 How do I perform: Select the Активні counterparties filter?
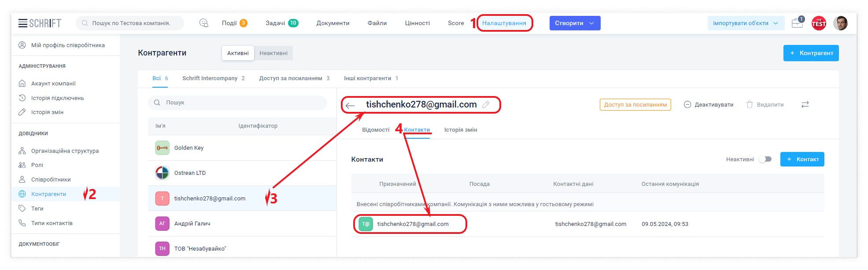[x=238, y=53]
